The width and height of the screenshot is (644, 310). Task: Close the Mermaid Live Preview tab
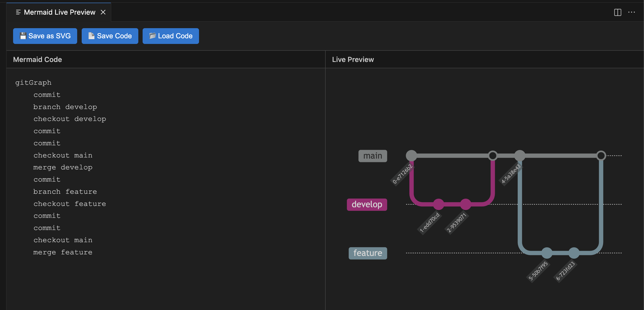coord(103,12)
